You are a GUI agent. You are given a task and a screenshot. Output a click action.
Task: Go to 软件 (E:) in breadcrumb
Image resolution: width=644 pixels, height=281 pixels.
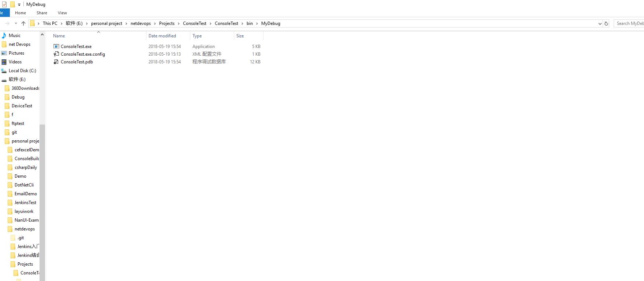tap(74, 23)
